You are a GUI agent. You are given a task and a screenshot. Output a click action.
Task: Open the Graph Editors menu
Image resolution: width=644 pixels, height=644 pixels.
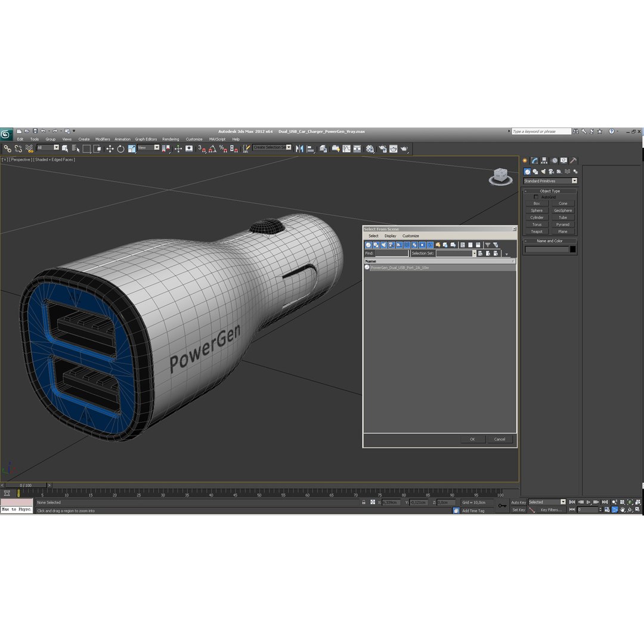(x=146, y=139)
